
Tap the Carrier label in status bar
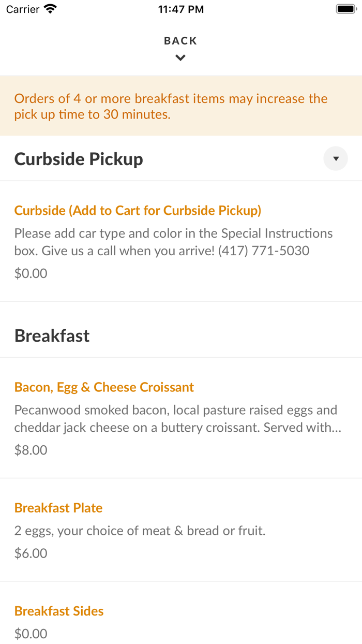23,9
